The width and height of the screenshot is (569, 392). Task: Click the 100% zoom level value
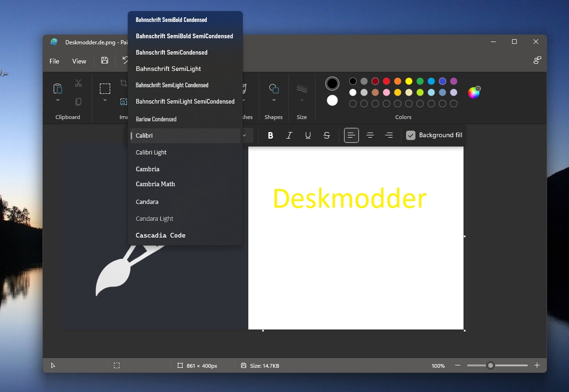click(438, 366)
